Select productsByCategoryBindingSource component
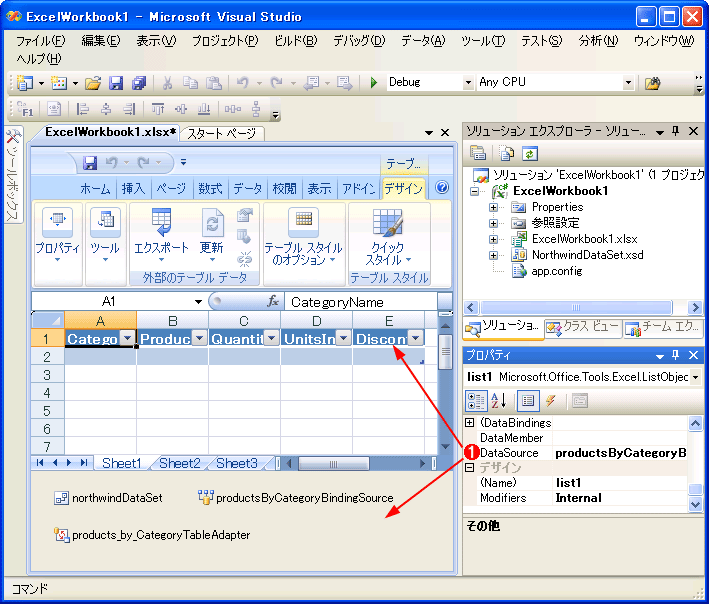Screen dimensions: 709x604 click(x=296, y=498)
